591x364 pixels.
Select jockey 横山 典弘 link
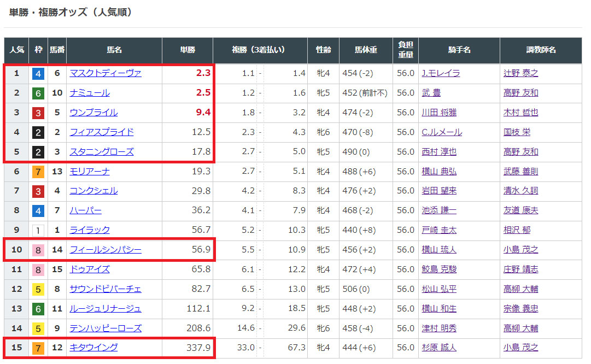point(438,171)
